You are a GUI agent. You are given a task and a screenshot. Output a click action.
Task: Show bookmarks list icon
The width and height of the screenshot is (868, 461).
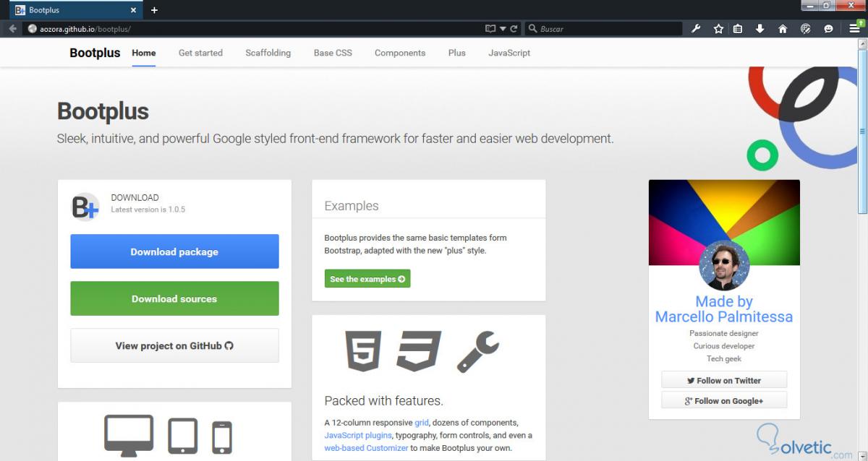pyautogui.click(x=738, y=29)
